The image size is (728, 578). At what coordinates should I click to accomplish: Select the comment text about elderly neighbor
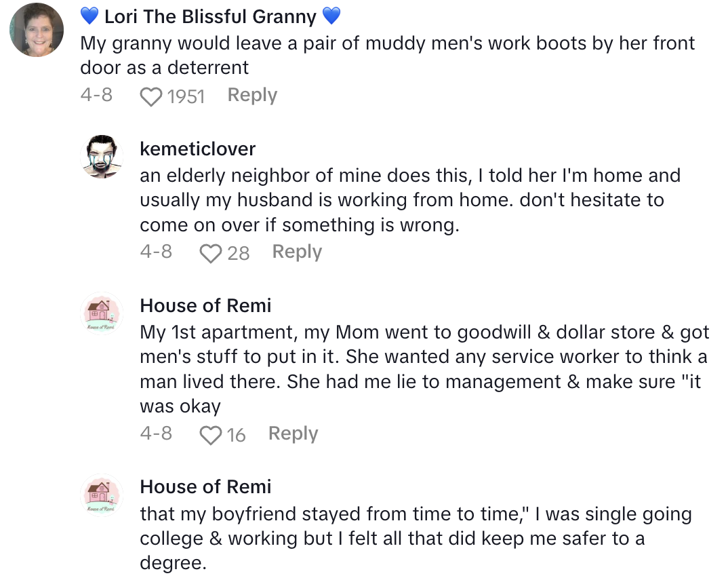point(409,200)
